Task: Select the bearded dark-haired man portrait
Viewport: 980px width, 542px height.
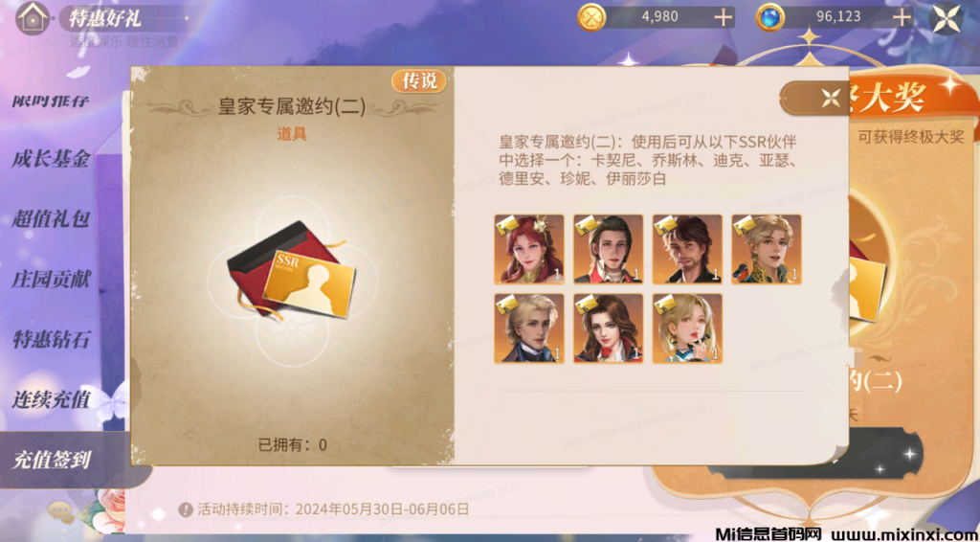Action: [x=687, y=249]
